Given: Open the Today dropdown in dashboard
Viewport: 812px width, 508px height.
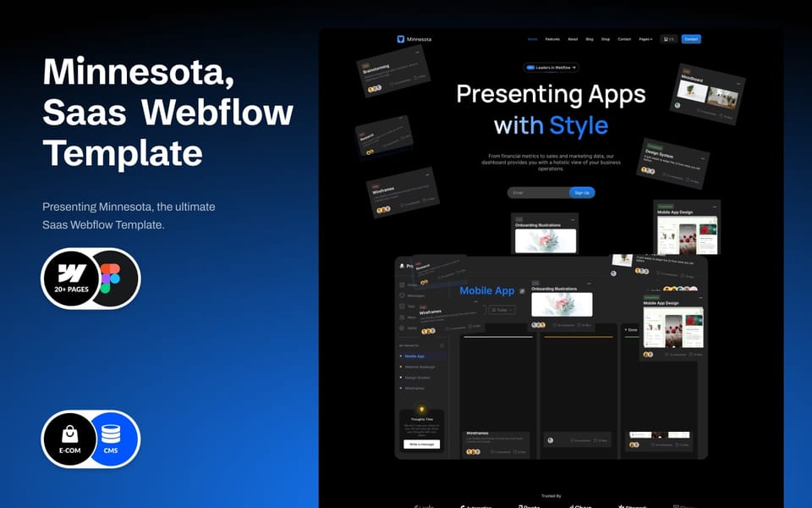Looking at the screenshot, I should pos(502,310).
